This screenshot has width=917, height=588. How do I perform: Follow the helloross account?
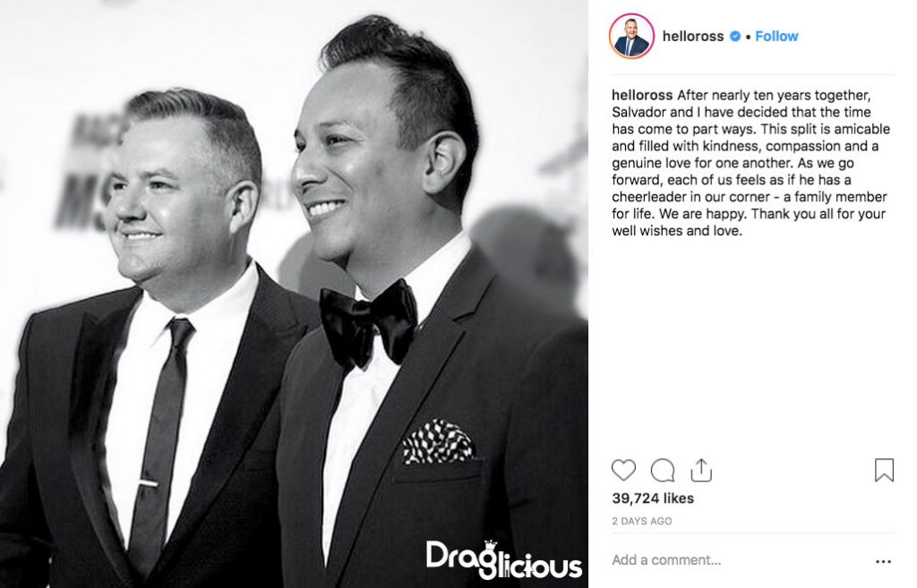tap(776, 36)
